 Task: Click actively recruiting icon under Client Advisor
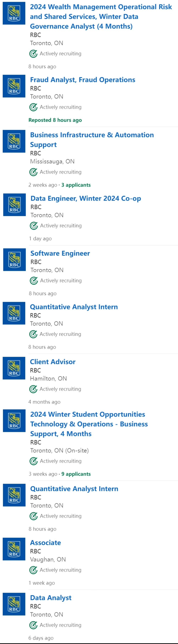click(x=33, y=389)
